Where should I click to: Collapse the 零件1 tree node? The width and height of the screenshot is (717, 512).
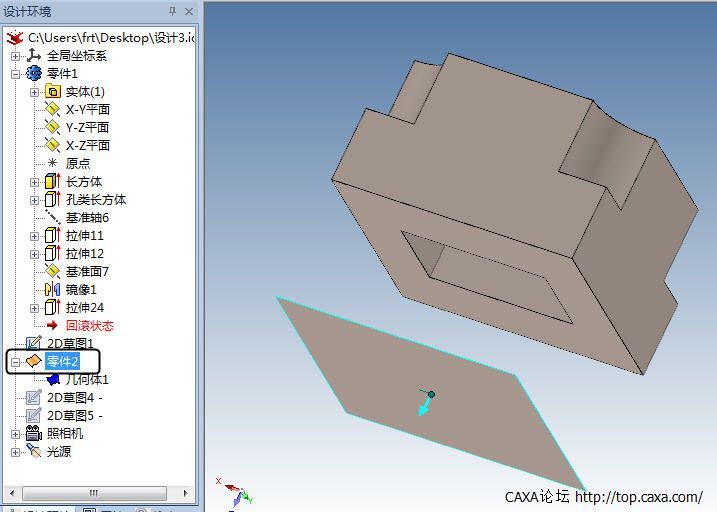[x=15, y=74]
